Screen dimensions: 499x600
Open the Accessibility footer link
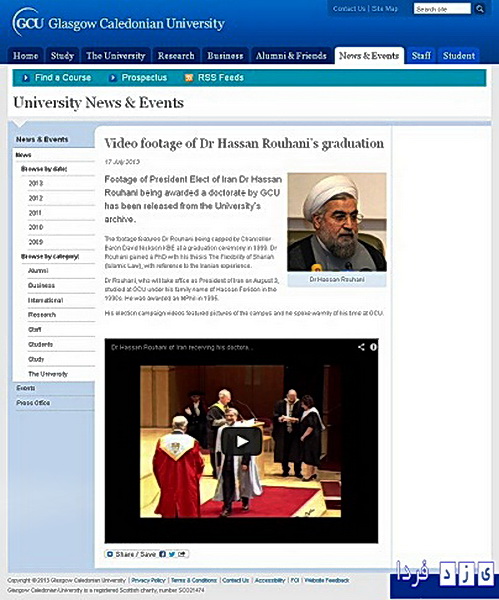(270, 580)
